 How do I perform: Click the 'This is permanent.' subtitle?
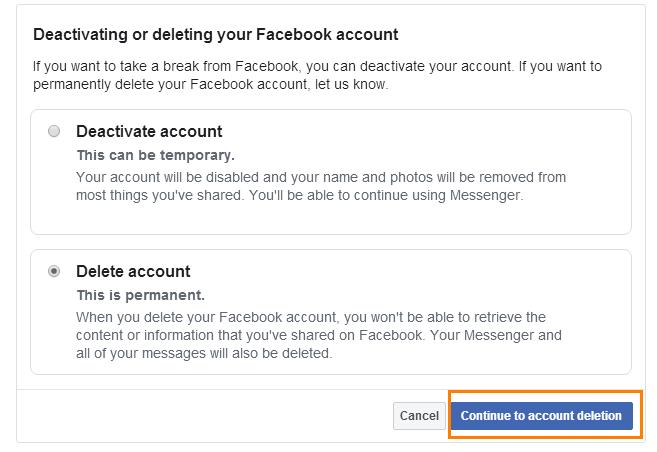[x=141, y=295]
